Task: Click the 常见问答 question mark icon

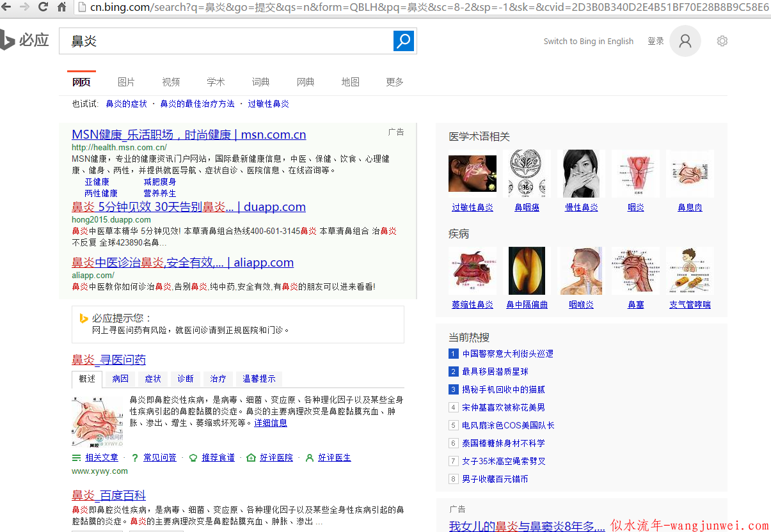Action: [134, 458]
